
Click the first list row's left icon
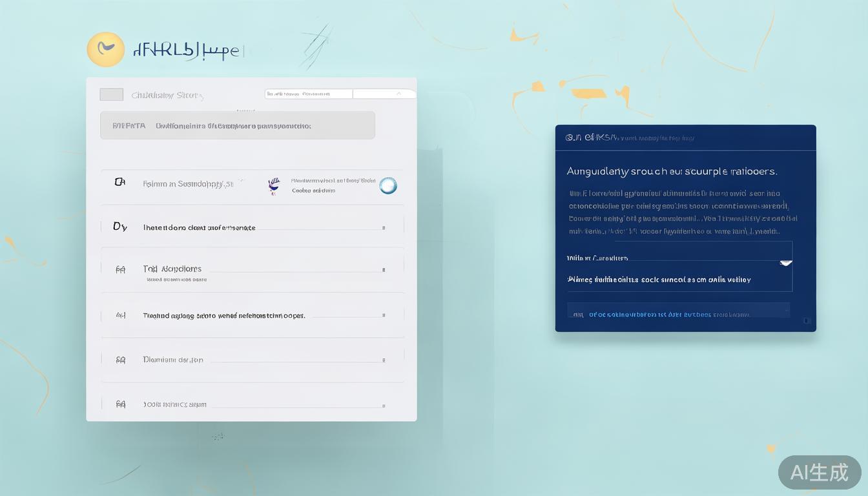coord(119,183)
